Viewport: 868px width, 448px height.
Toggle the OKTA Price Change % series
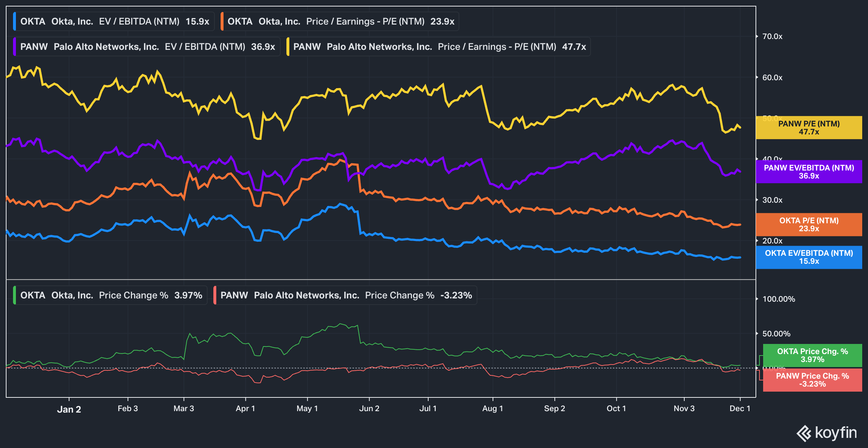coord(109,295)
